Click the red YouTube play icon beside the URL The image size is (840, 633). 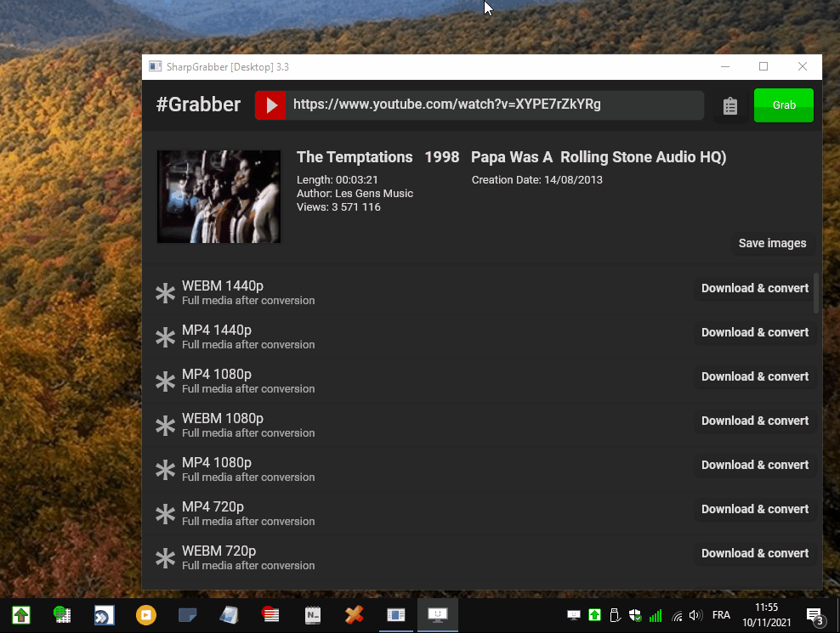pyautogui.click(x=270, y=105)
